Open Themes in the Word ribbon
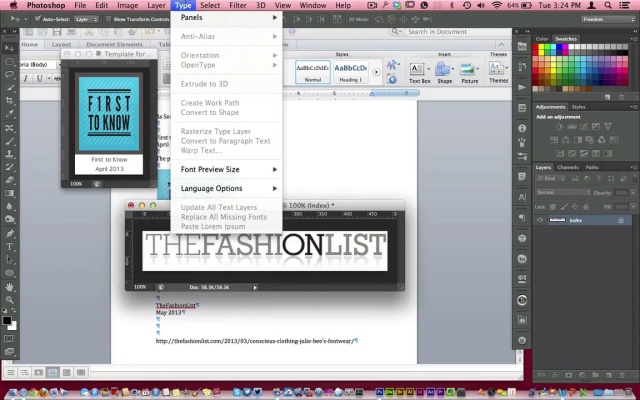The height and width of the screenshot is (400, 640). click(498, 73)
